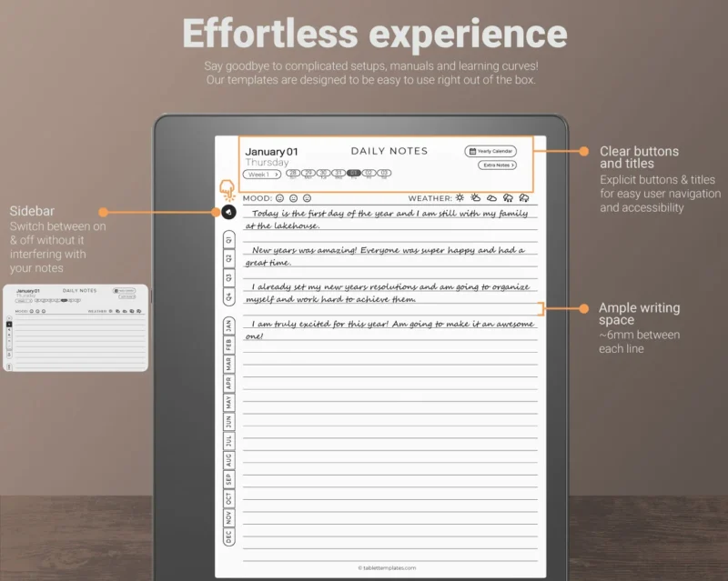
Task: Tap the neutral mood face
Action: 293,198
